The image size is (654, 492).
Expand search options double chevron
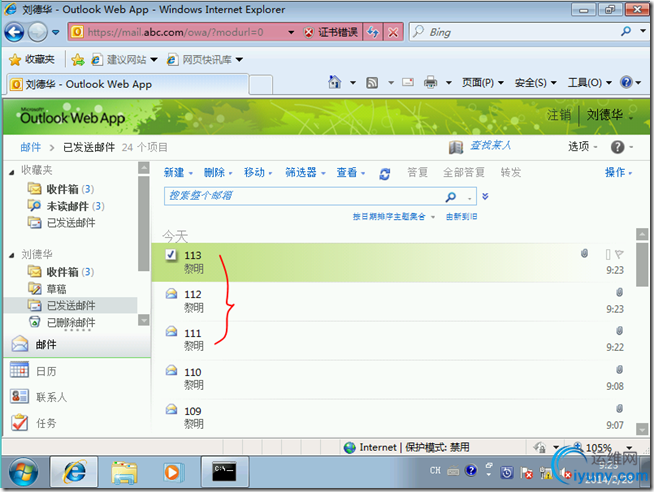[x=485, y=196]
